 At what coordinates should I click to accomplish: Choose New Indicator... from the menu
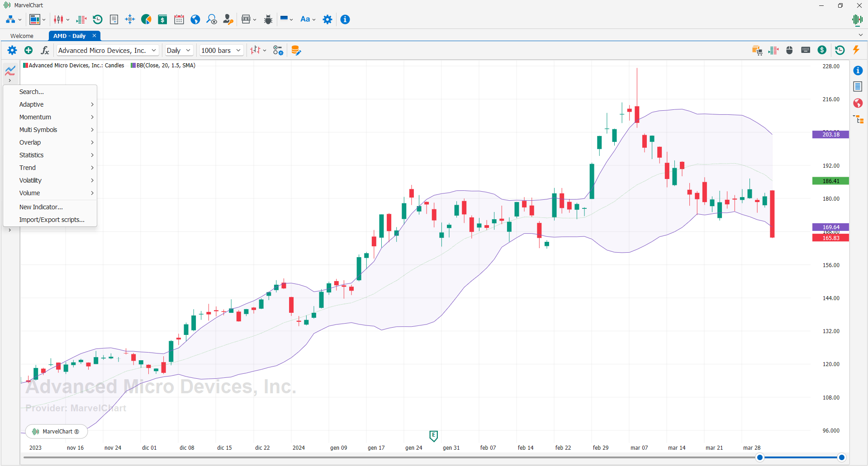50,207
